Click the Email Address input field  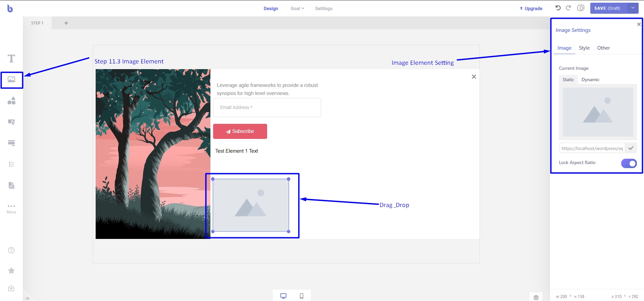coord(267,107)
